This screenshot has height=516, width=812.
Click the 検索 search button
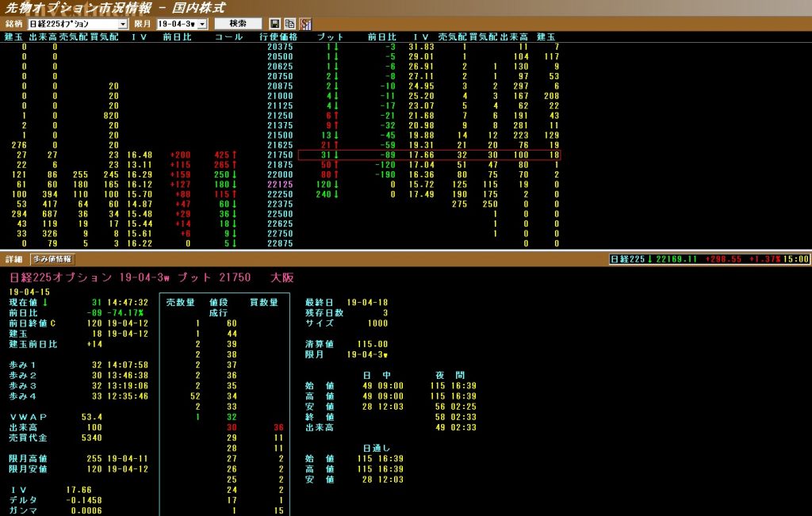[238, 24]
